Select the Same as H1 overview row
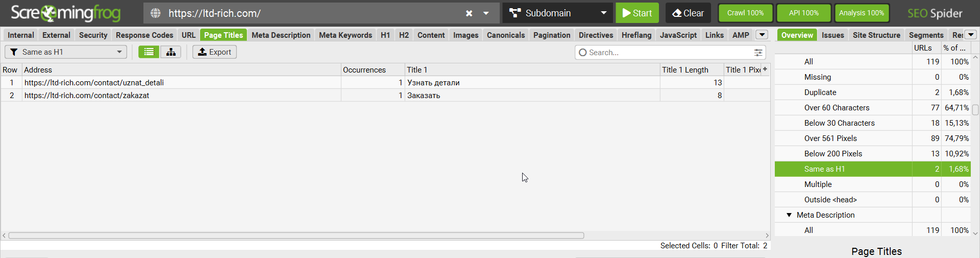 pos(872,169)
